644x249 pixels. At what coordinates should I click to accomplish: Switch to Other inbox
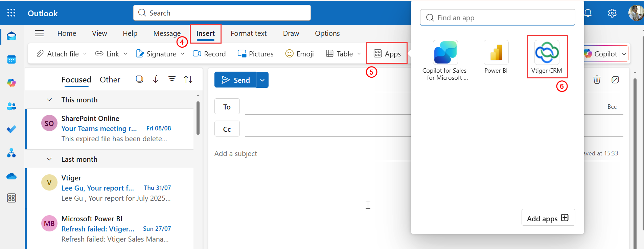(110, 80)
